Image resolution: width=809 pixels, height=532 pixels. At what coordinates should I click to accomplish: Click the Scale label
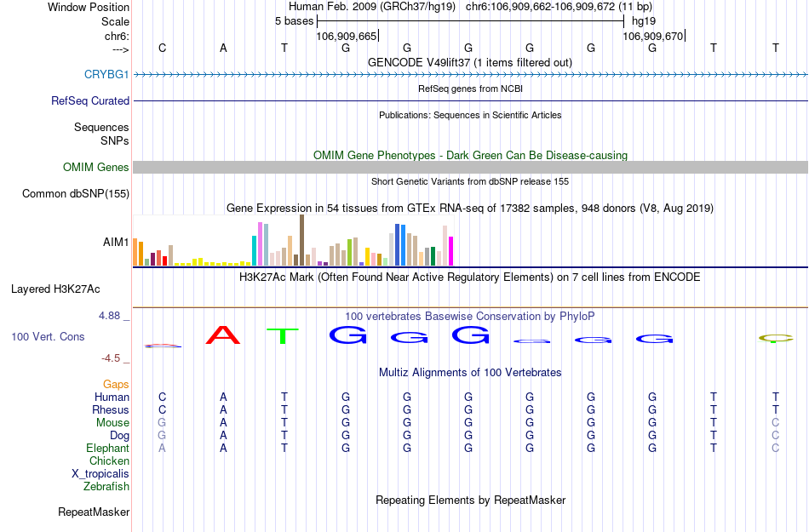pos(115,21)
